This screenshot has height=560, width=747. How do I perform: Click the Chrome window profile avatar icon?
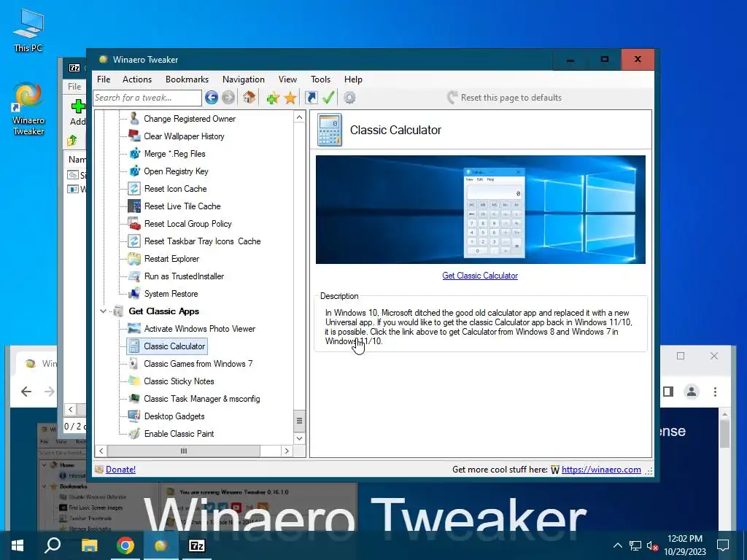tap(692, 392)
